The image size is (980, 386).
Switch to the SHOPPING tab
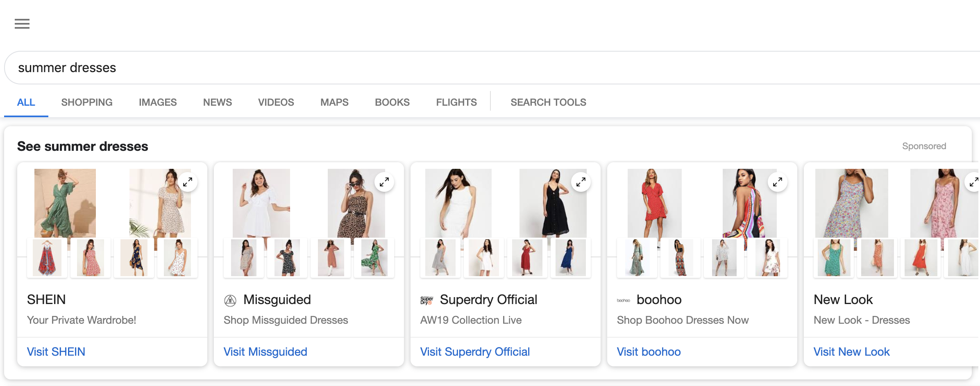87,102
